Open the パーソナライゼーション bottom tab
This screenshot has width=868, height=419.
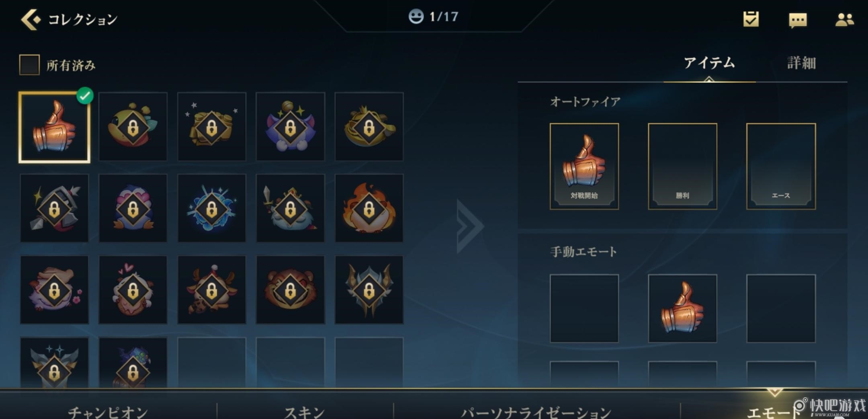(536, 412)
